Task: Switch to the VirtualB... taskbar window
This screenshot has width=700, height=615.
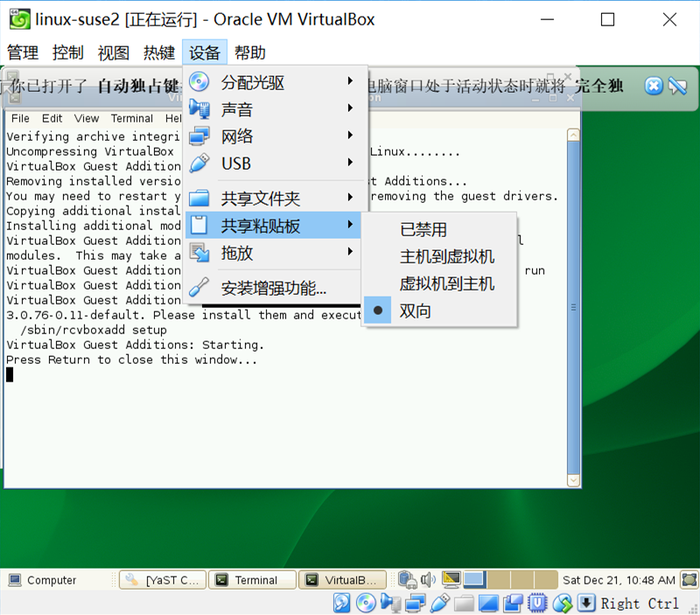Action: coord(342,580)
